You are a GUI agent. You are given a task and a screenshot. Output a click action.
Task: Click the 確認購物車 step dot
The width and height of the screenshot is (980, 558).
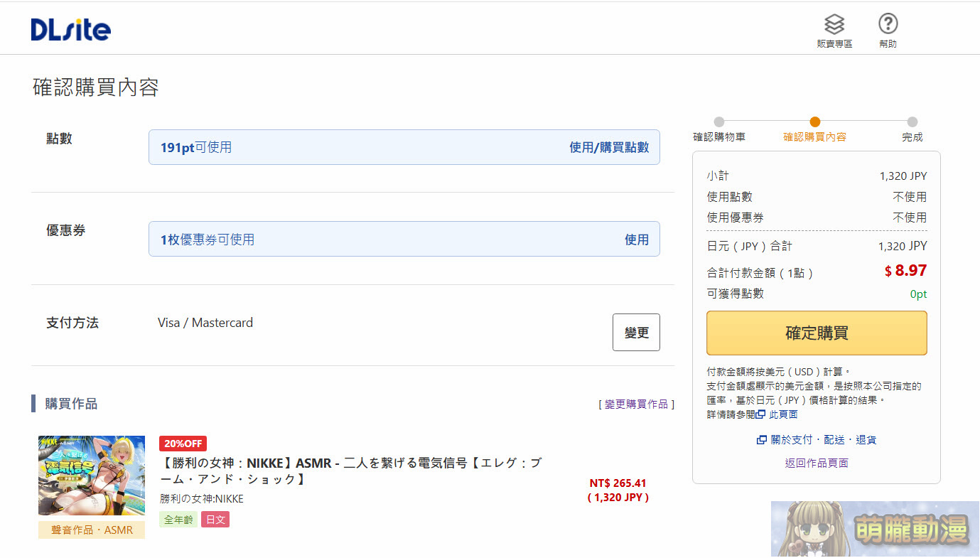point(718,122)
